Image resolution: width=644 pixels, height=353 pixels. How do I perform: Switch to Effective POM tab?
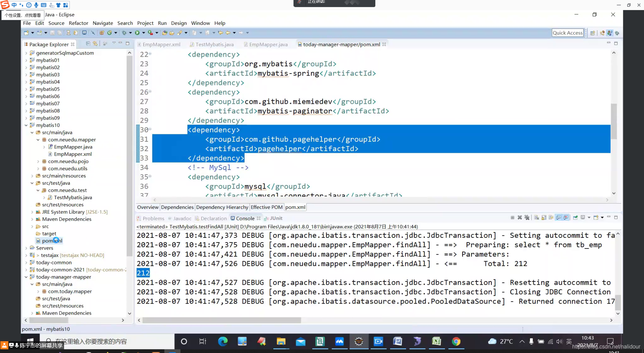pyautogui.click(x=267, y=207)
